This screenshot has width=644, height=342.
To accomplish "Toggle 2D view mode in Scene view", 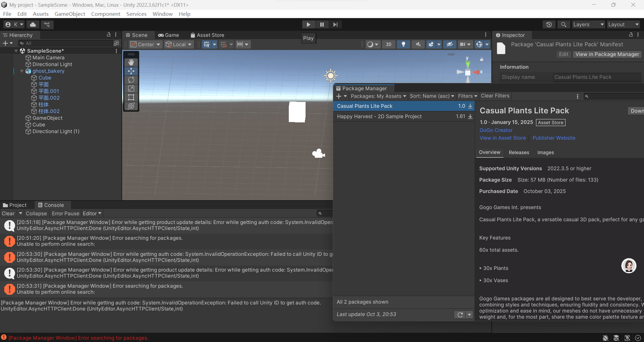I will tap(388, 44).
